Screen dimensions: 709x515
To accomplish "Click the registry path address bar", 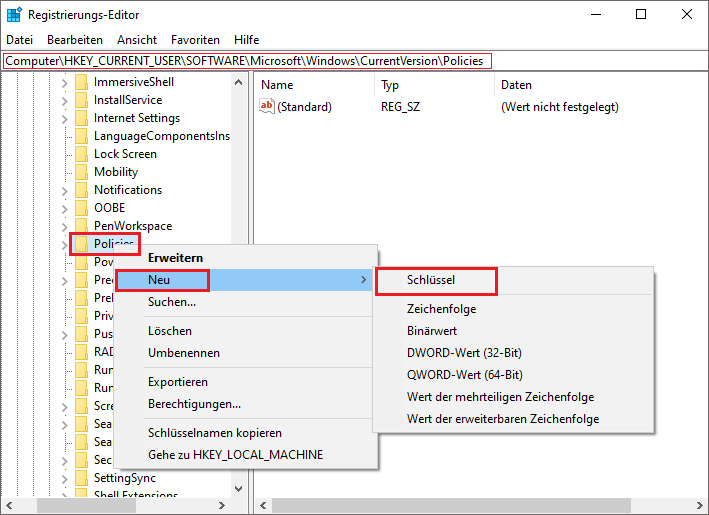I will [354, 61].
